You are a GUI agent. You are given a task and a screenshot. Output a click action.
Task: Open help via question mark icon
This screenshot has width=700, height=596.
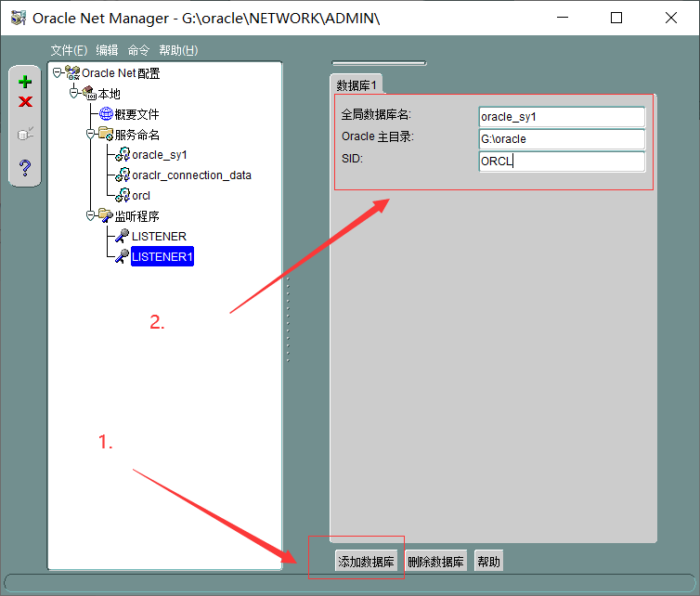pyautogui.click(x=25, y=167)
